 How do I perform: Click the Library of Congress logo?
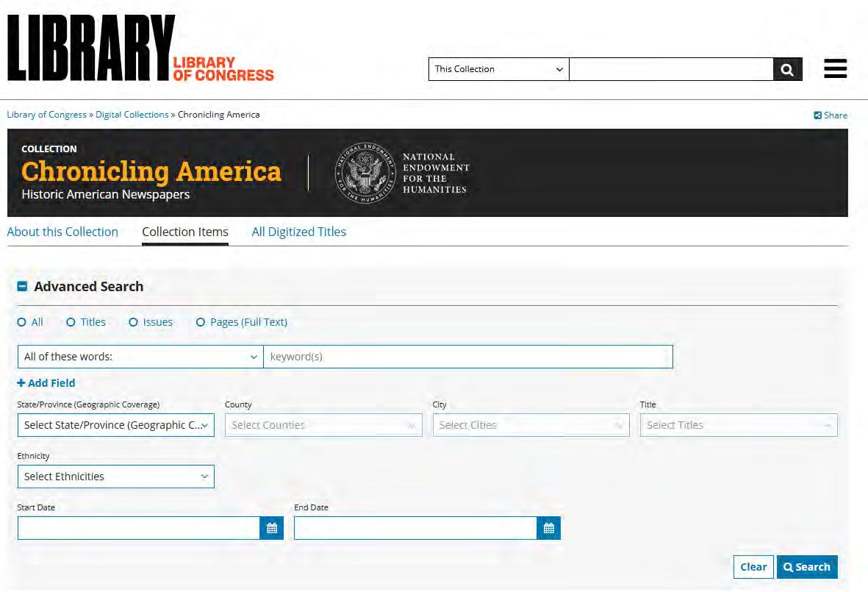tap(140, 49)
